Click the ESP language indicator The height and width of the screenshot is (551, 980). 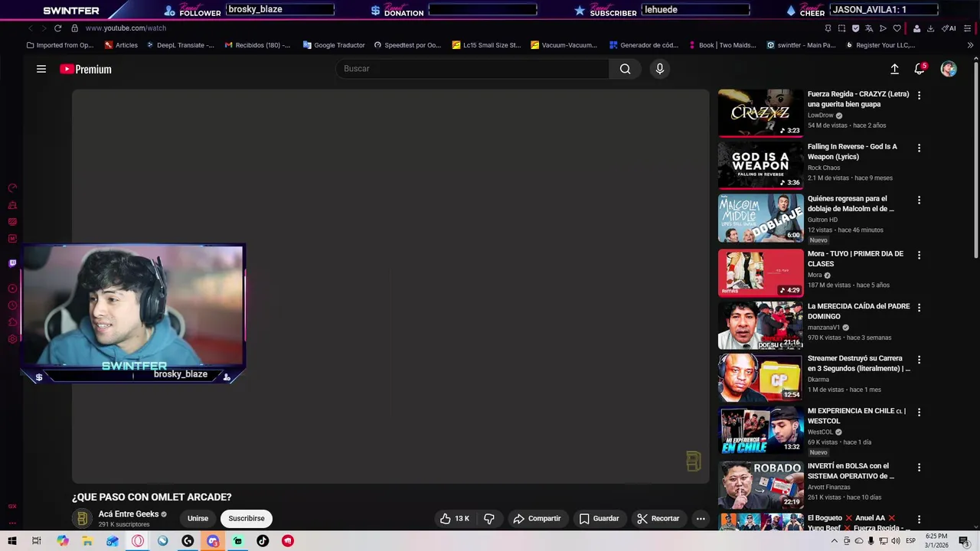pyautogui.click(x=911, y=541)
